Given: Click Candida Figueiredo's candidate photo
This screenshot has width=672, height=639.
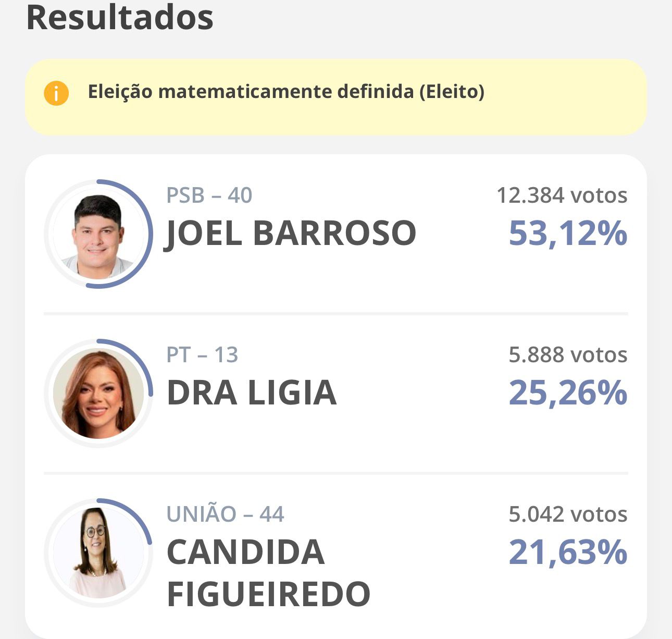Looking at the screenshot, I should (x=98, y=552).
